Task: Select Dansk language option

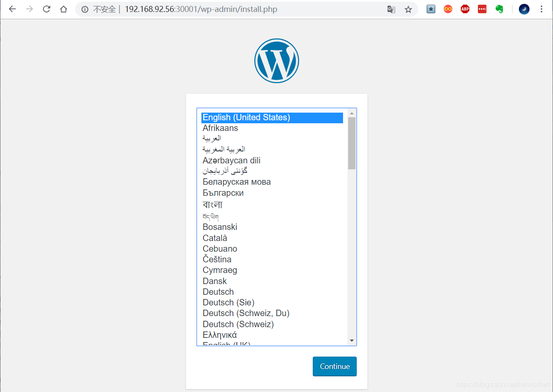Action: tap(272, 281)
